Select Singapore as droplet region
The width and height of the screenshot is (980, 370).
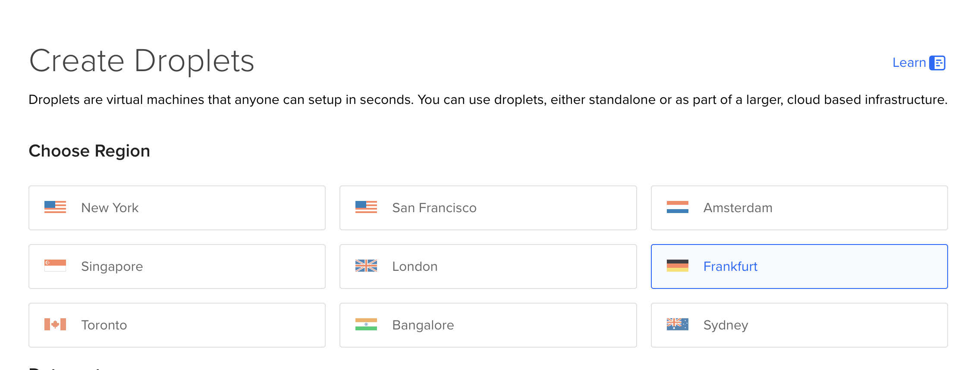click(x=177, y=267)
